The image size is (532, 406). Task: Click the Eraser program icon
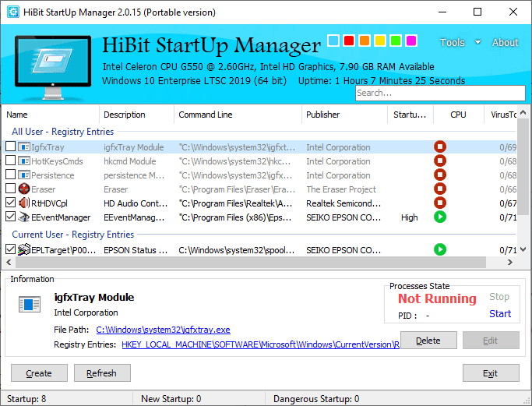tap(24, 189)
